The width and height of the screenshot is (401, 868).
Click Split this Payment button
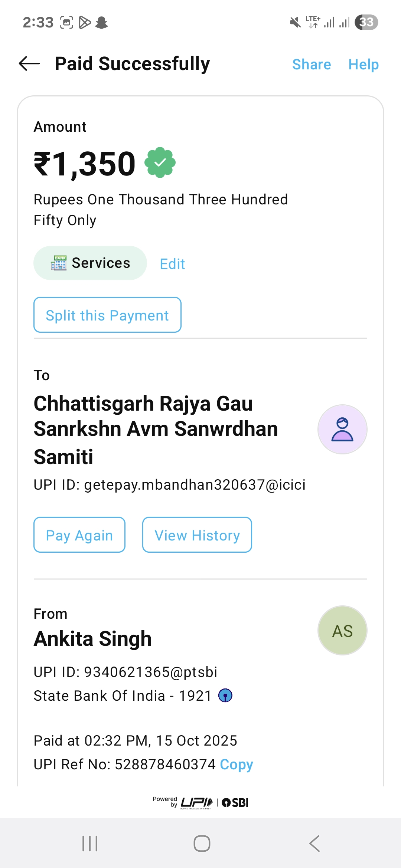tap(107, 315)
